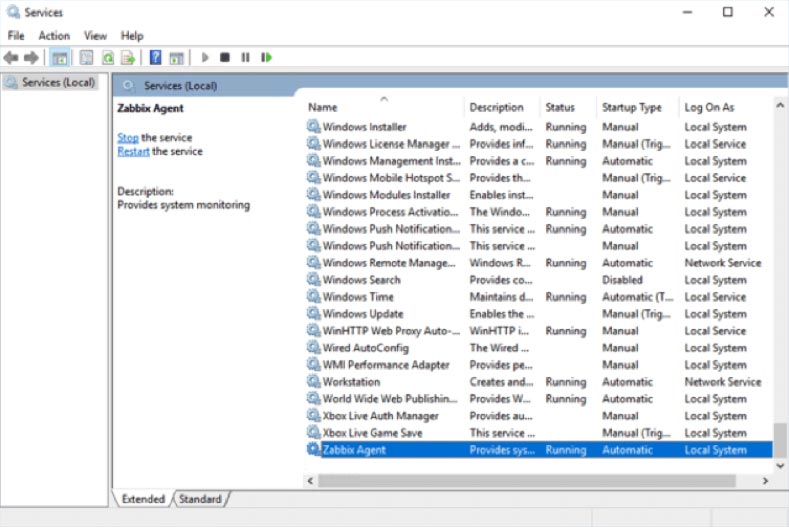
Task: Select World Wide Web Publishin... row
Action: coord(539,399)
